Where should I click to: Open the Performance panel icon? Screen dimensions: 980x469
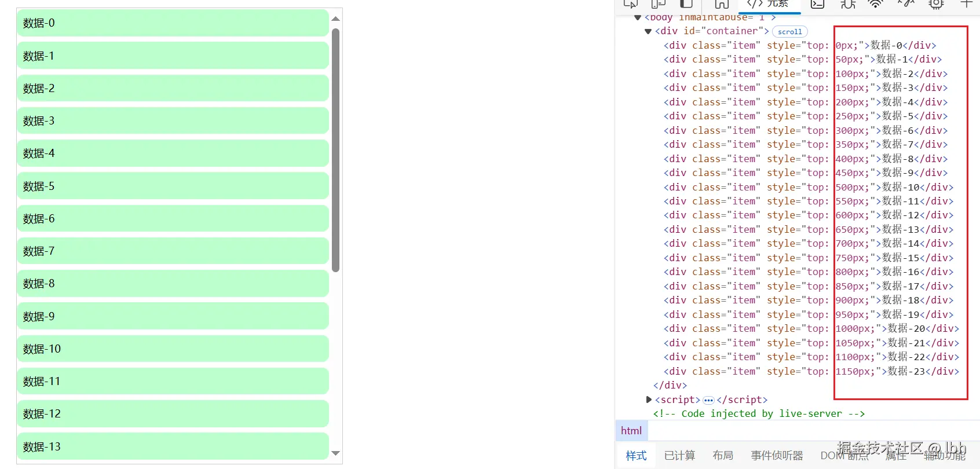[906, 3]
